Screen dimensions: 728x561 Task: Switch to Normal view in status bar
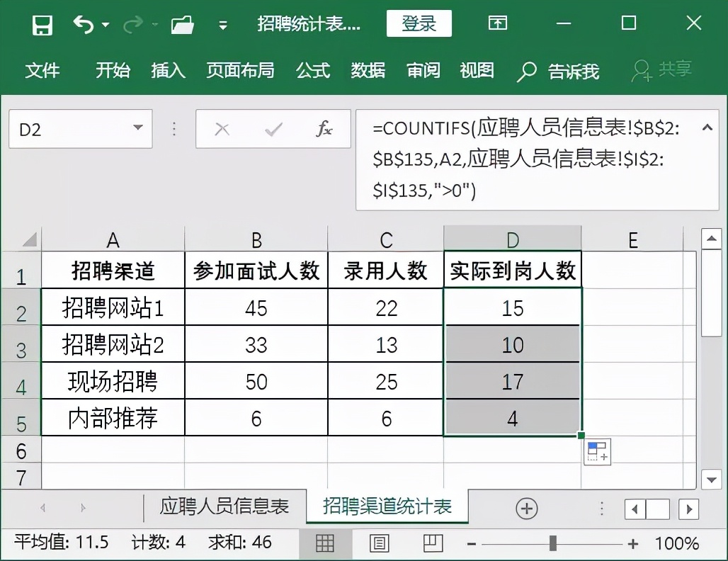(x=325, y=543)
